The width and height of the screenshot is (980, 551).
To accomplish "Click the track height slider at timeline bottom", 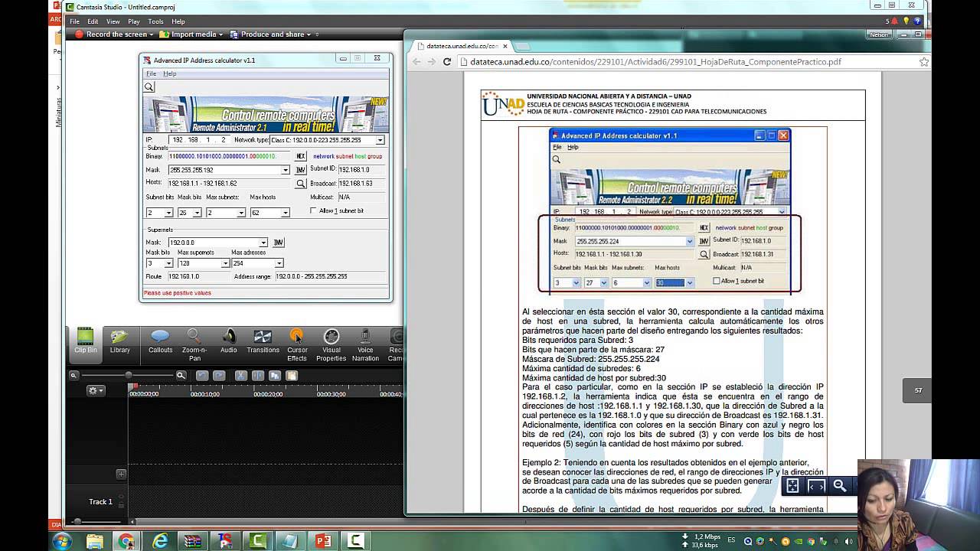I will coord(77,521).
